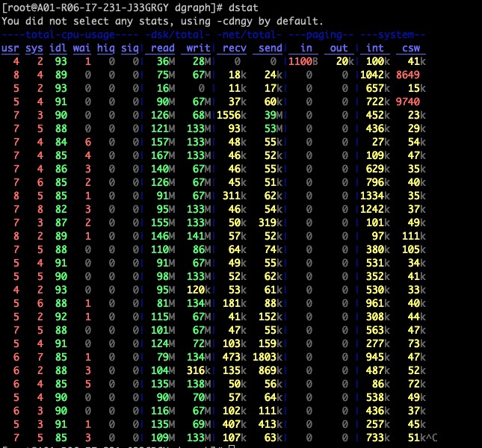Click the '53M' send value
Viewport: 482px width, 448px height.
coord(274,128)
